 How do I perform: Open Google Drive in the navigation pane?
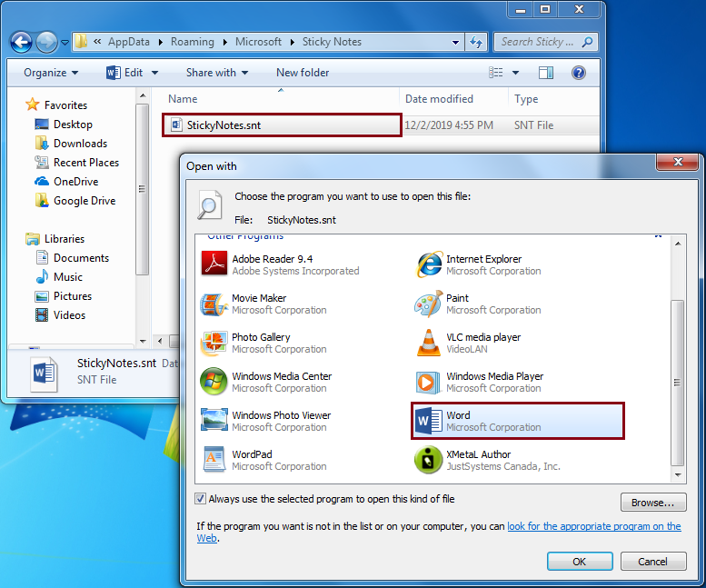(75, 200)
